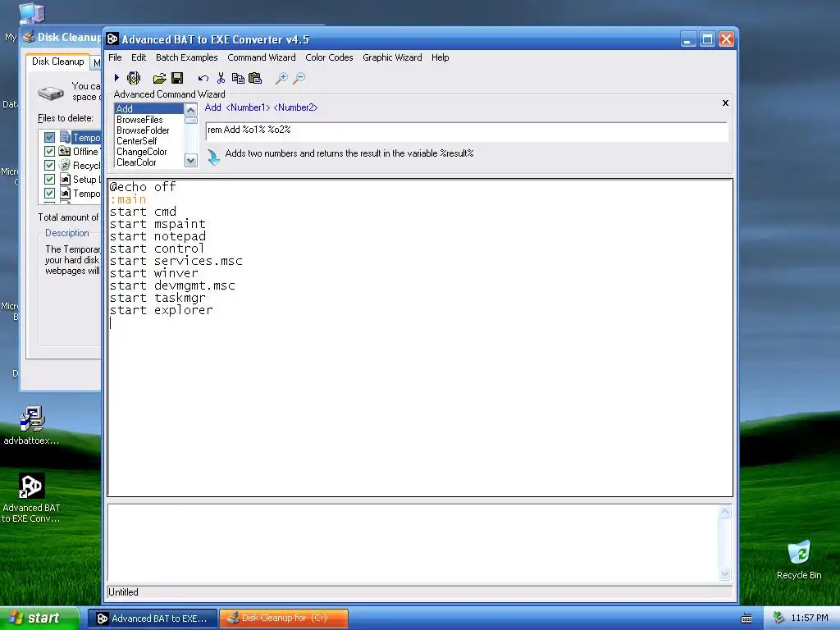The image size is (840, 630).
Task: Click the ':main' label line in the editor
Action: click(x=127, y=199)
